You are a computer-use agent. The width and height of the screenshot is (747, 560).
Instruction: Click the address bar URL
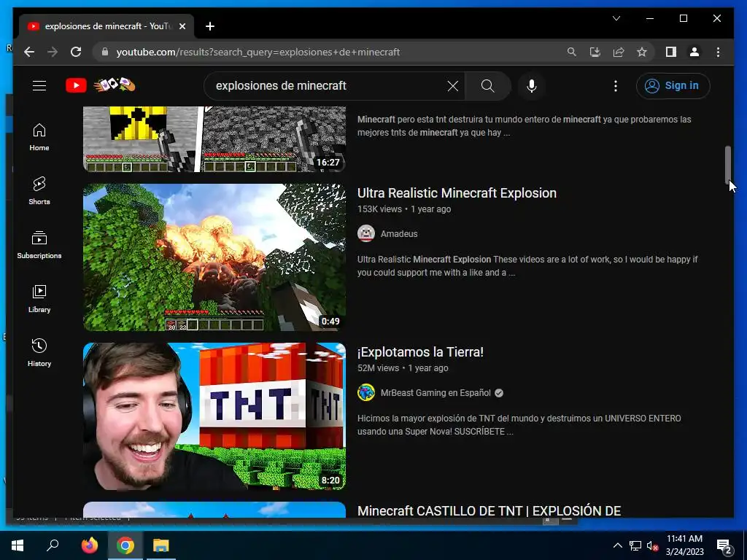click(x=258, y=52)
